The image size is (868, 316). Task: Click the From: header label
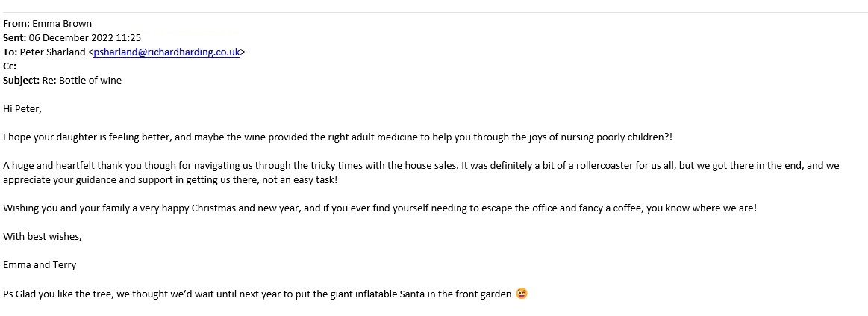pos(16,24)
